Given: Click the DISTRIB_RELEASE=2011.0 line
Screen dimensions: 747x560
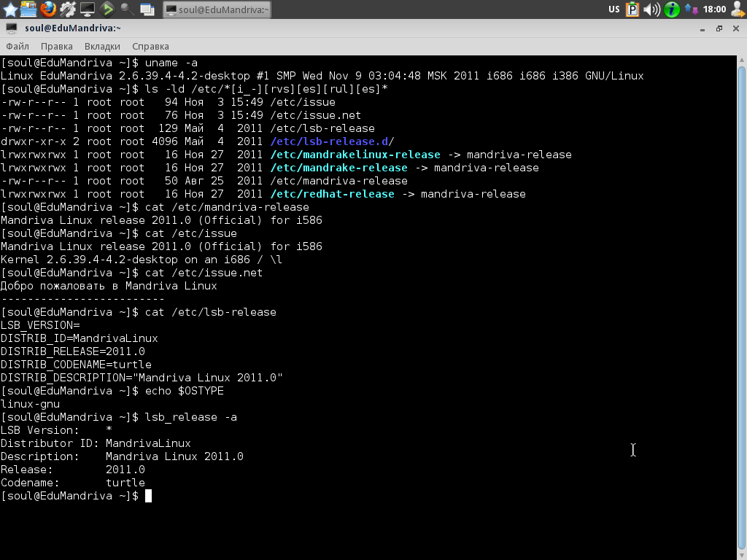Looking at the screenshot, I should 73,351.
